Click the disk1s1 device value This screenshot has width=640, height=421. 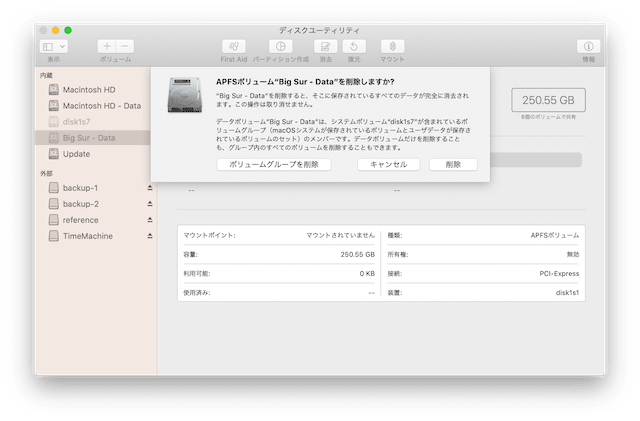click(567, 293)
